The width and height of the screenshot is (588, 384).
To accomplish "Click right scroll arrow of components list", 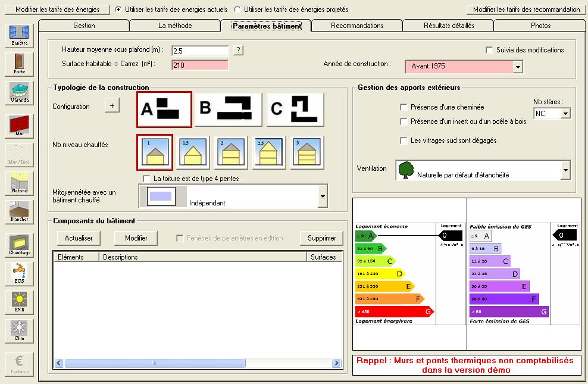I will [336, 363].
